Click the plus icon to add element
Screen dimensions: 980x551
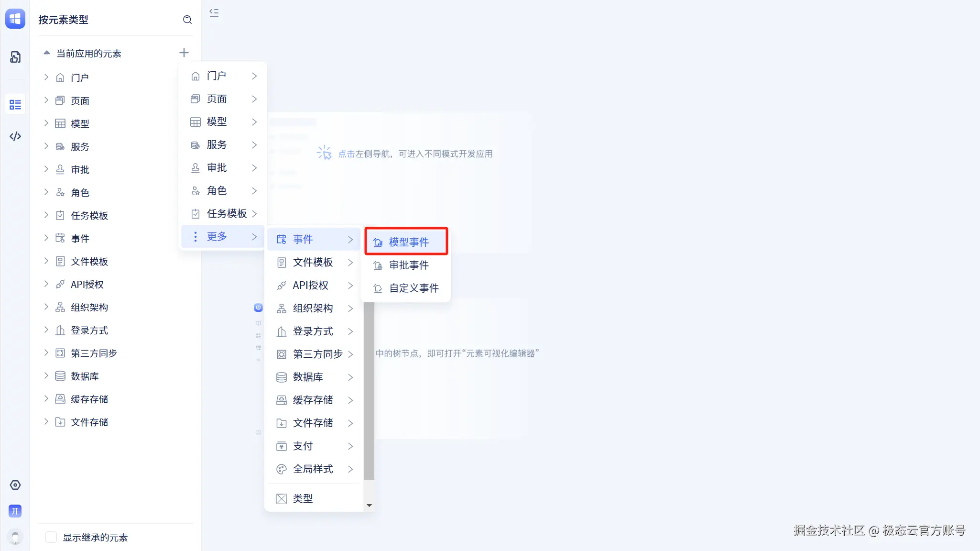pyautogui.click(x=184, y=53)
